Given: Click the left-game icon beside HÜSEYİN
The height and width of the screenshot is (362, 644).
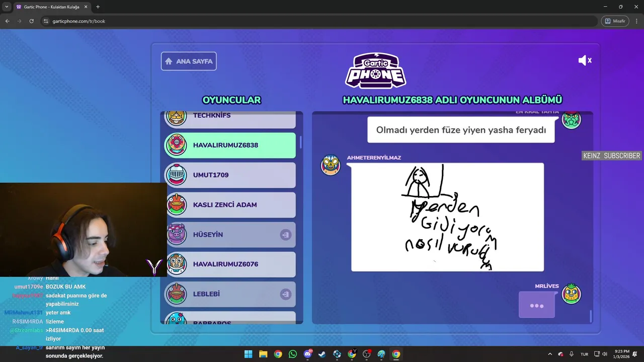Looking at the screenshot, I should click(286, 235).
